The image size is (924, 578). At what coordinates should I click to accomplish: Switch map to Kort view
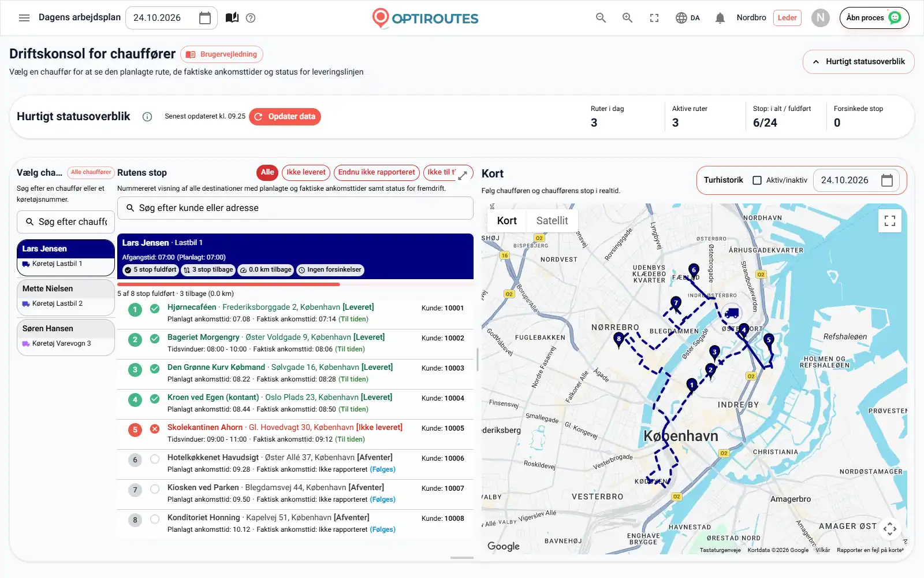pos(507,221)
